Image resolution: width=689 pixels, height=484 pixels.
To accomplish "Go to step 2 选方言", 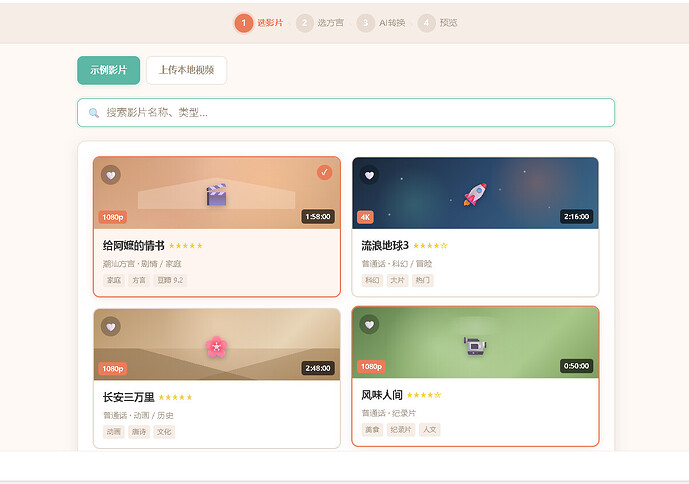I will (320, 23).
